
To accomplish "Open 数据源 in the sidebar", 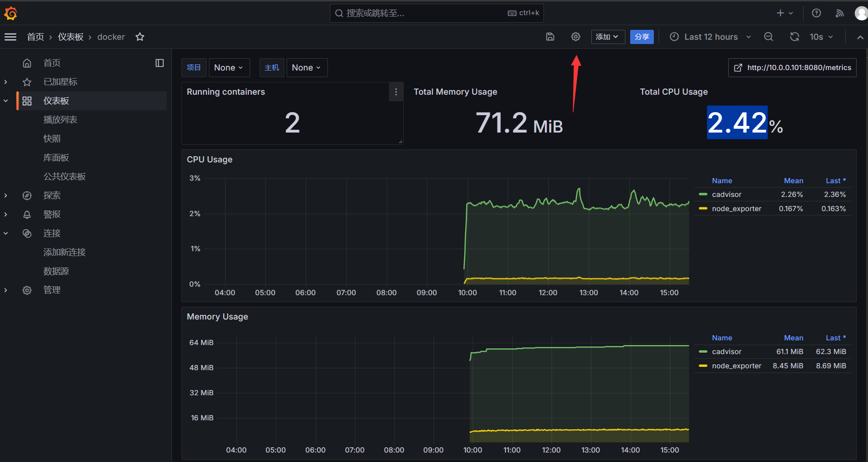I will [56, 271].
